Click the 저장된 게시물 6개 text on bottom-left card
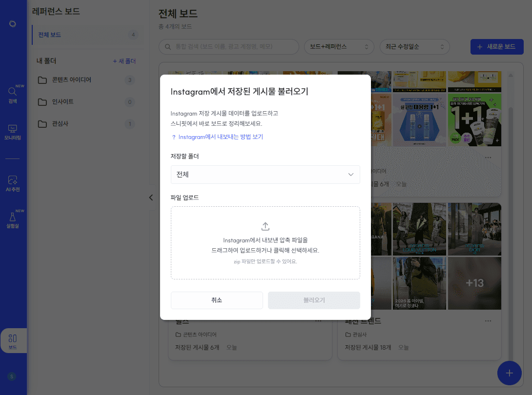The width and height of the screenshot is (532, 395). [197, 348]
